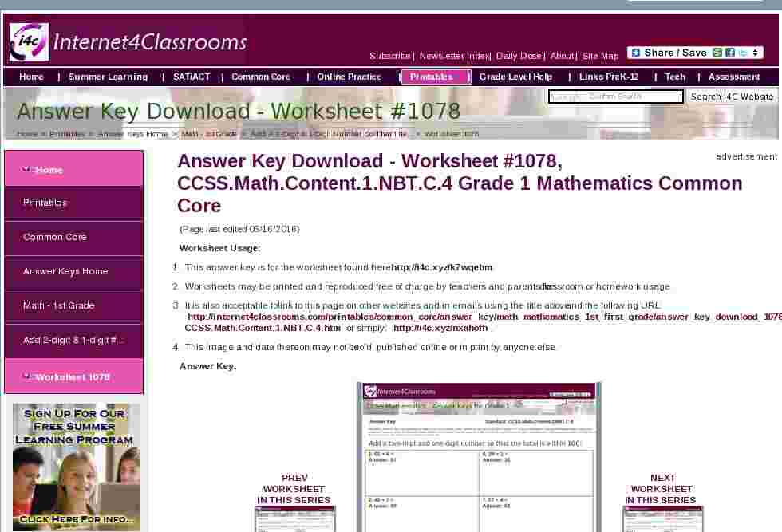The width and height of the screenshot is (782, 532).
Task: Open the Grade Level Help menu
Action: [516, 77]
